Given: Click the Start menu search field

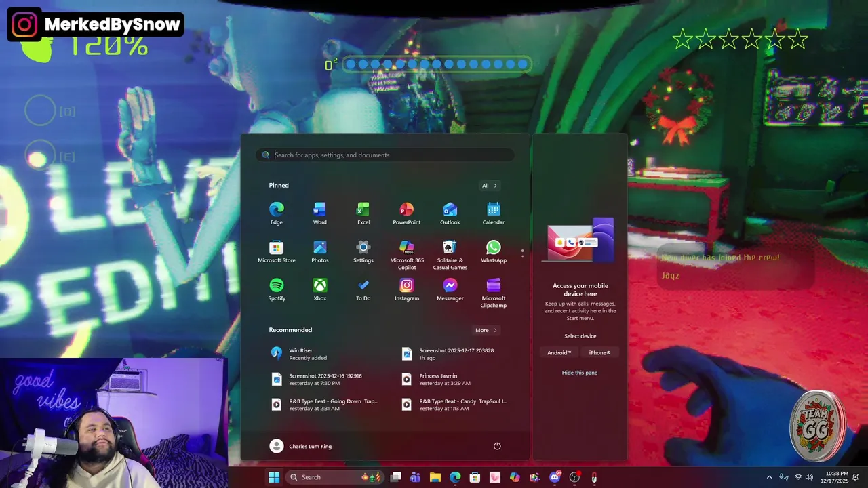Looking at the screenshot, I should coord(384,155).
